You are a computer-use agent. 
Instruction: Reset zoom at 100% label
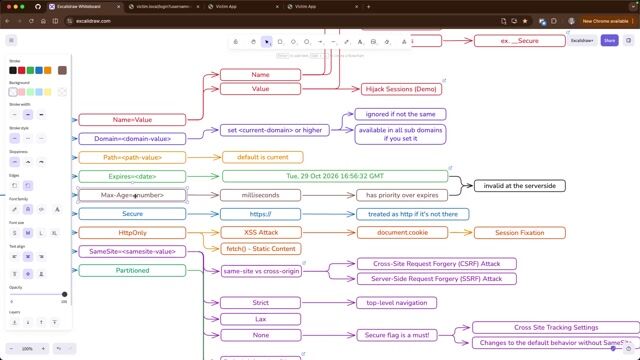pyautogui.click(x=27, y=349)
